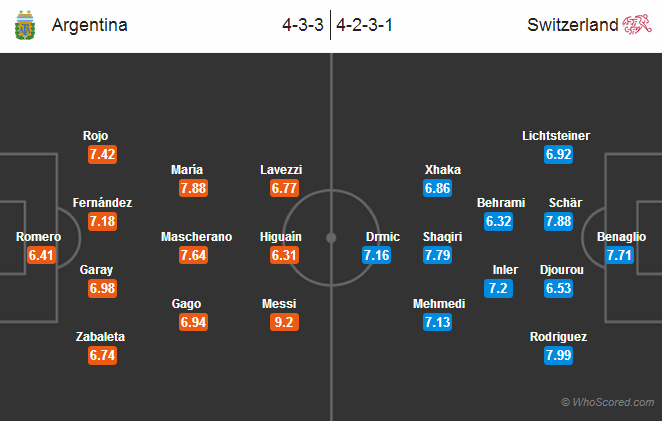662x421 pixels.
Task: Select Rodriguez's 7.99 rating badge
Action: (558, 357)
